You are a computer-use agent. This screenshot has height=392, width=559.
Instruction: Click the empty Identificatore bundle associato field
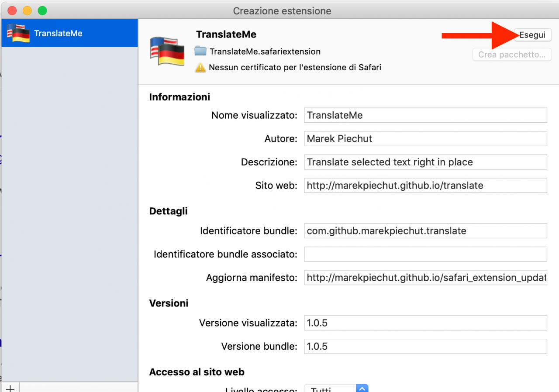[425, 254]
